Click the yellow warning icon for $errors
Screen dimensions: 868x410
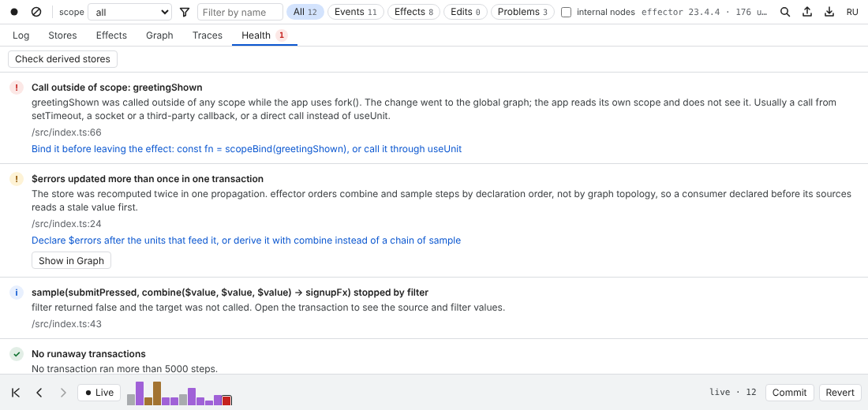point(17,179)
